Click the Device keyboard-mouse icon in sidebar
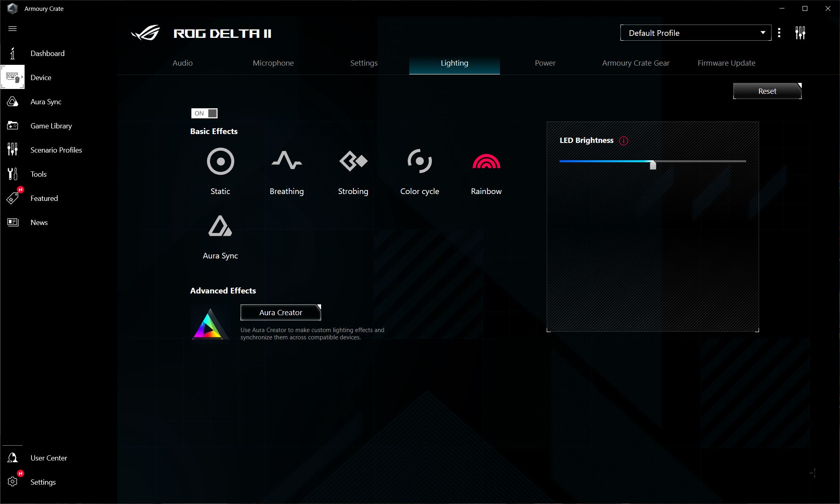This screenshot has width=840, height=504. (x=12, y=77)
